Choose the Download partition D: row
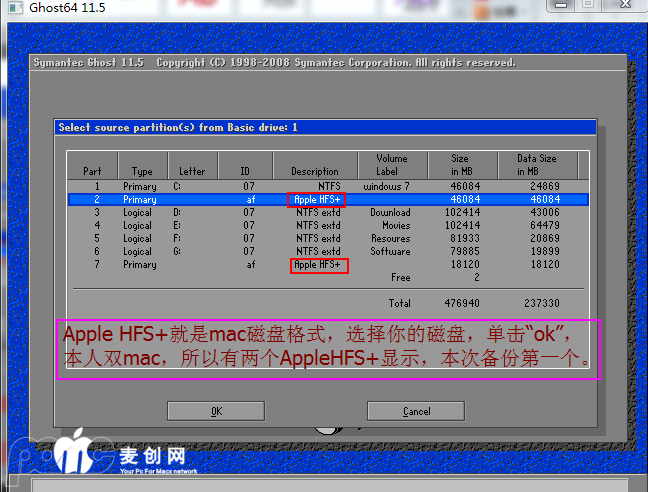648x492 pixels. coord(328,212)
